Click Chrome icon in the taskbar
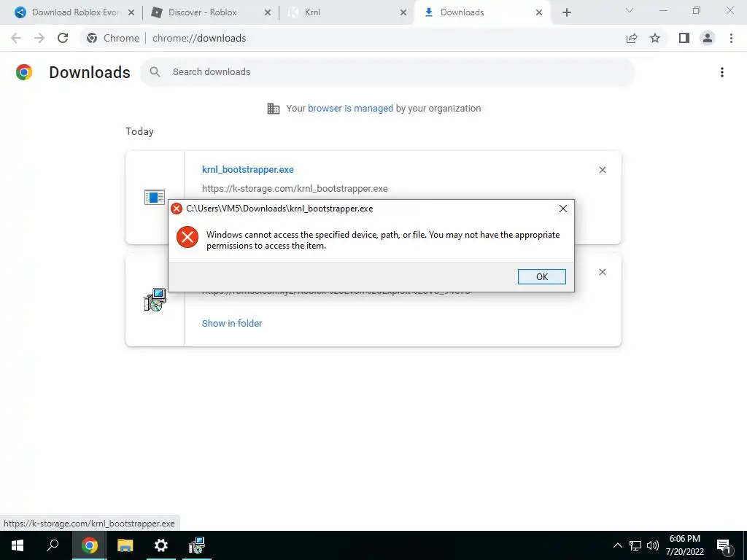Viewport: 747px width, 560px height. click(x=89, y=545)
